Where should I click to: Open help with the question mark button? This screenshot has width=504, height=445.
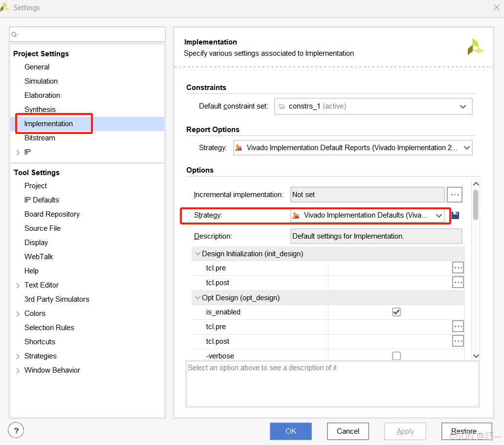coord(16,430)
